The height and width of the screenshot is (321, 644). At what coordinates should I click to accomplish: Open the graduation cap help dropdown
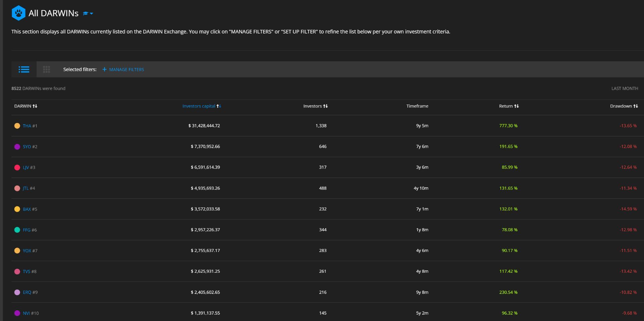coord(88,14)
